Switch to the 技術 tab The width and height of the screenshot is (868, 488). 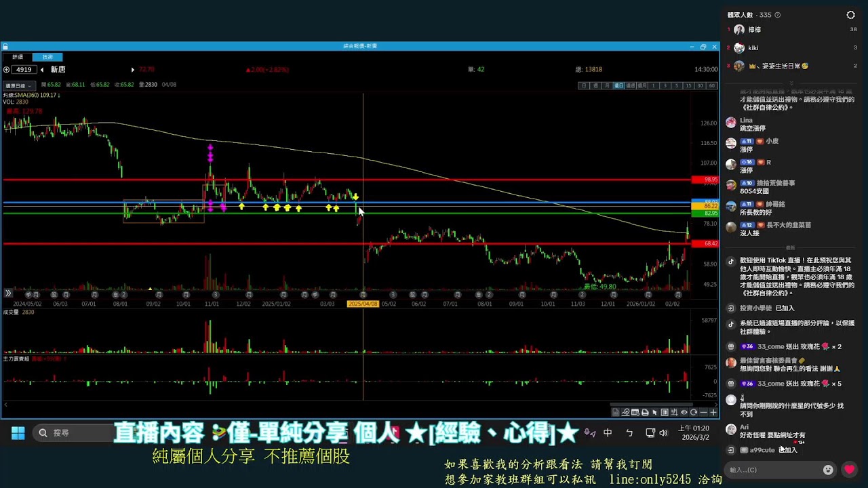coord(47,57)
